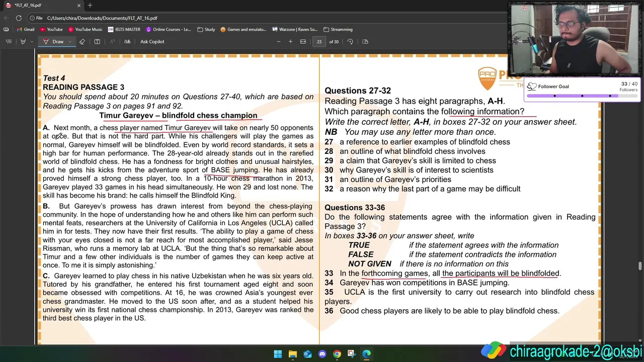
Task: Click the Page view icon
Action: (x=365, y=42)
